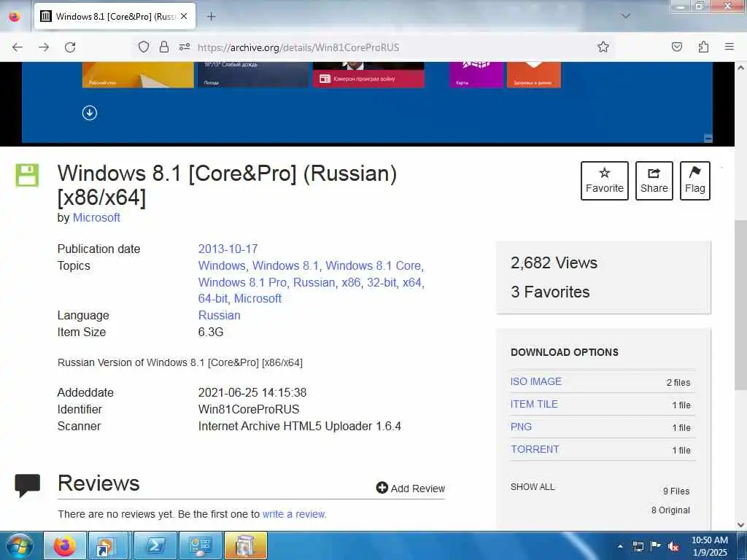Screen dimensions: 747x560
Task: Show all download files
Action: pyautogui.click(x=533, y=486)
